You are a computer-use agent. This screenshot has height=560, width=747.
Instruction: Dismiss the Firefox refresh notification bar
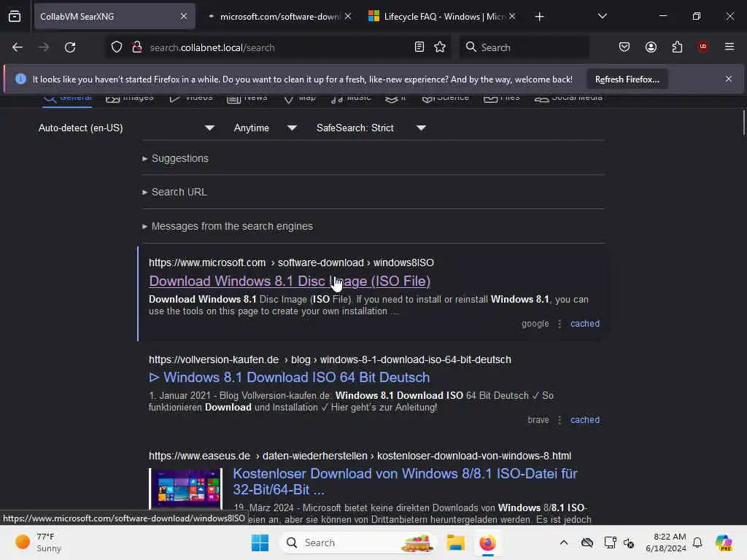click(729, 79)
